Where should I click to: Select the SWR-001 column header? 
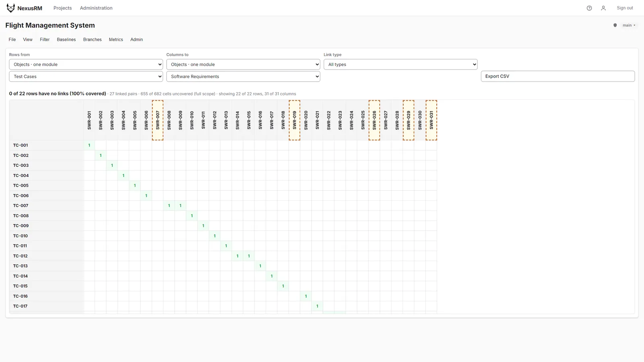[x=89, y=120]
